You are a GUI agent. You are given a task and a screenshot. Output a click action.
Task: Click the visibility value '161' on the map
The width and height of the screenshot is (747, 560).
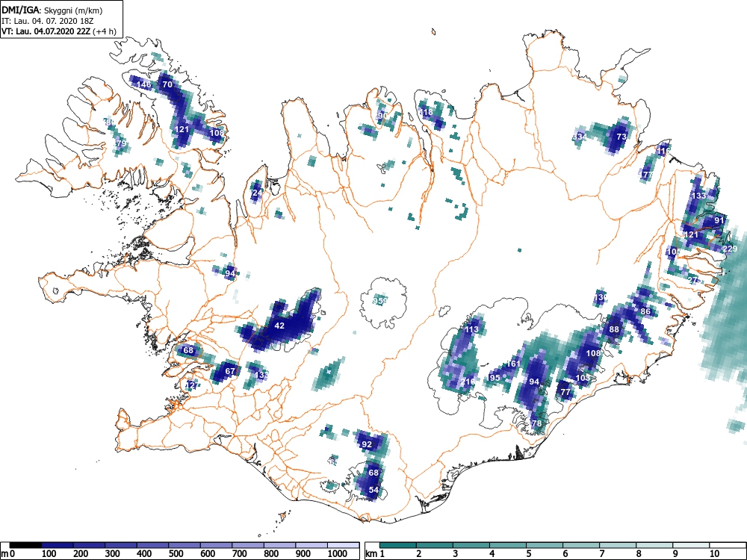514,364
